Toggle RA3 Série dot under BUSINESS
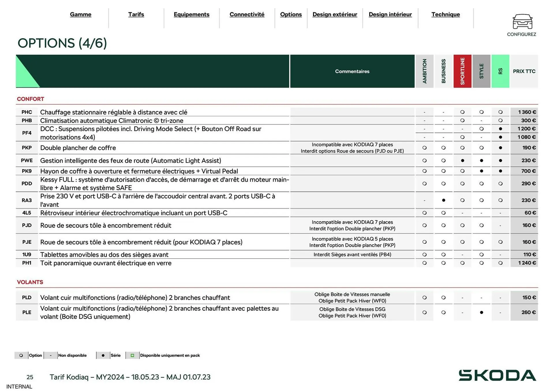Screen dimensions: 554x392 point(443,200)
